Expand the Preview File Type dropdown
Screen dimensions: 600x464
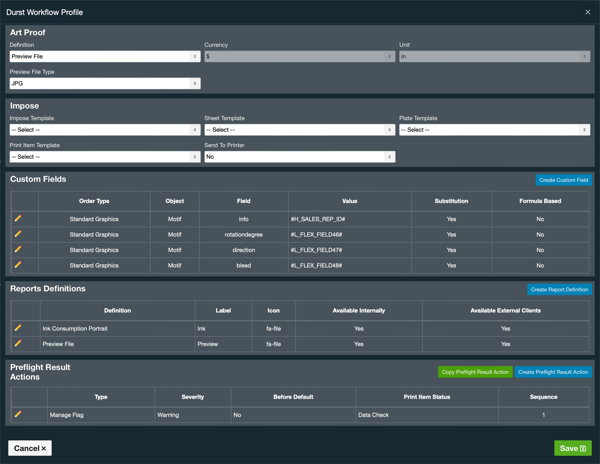[104, 84]
